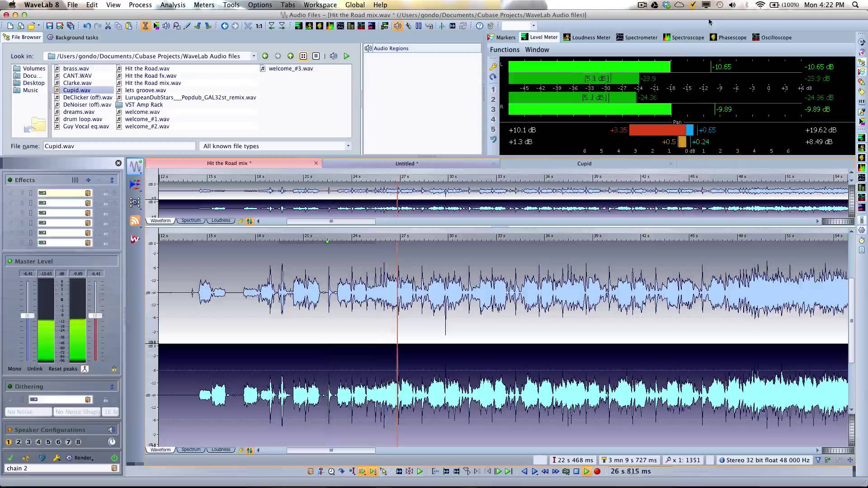Click the left Master Level fader handle
Screen dimensions: 868x488
[27, 315]
